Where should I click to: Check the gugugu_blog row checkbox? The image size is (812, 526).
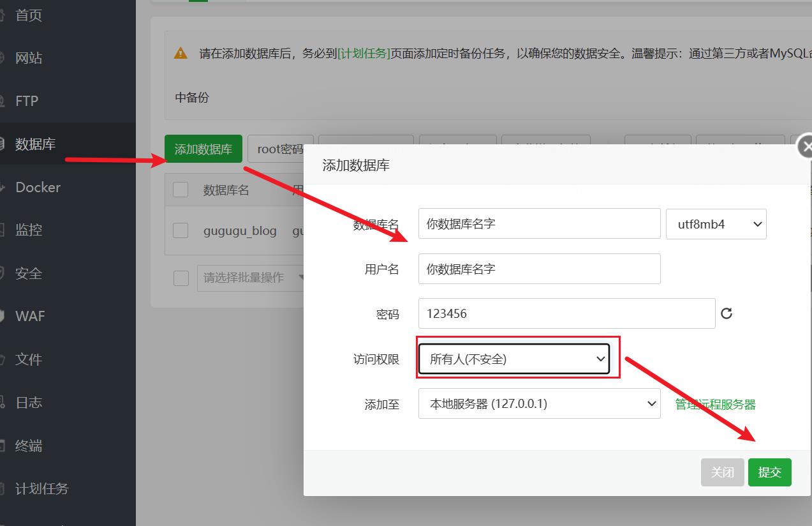pyautogui.click(x=181, y=230)
